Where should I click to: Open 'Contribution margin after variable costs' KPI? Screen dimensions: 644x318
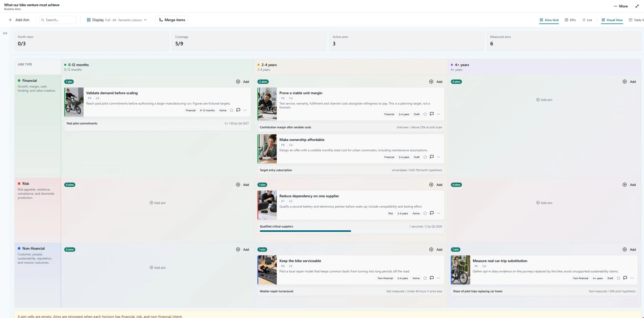click(x=351, y=127)
